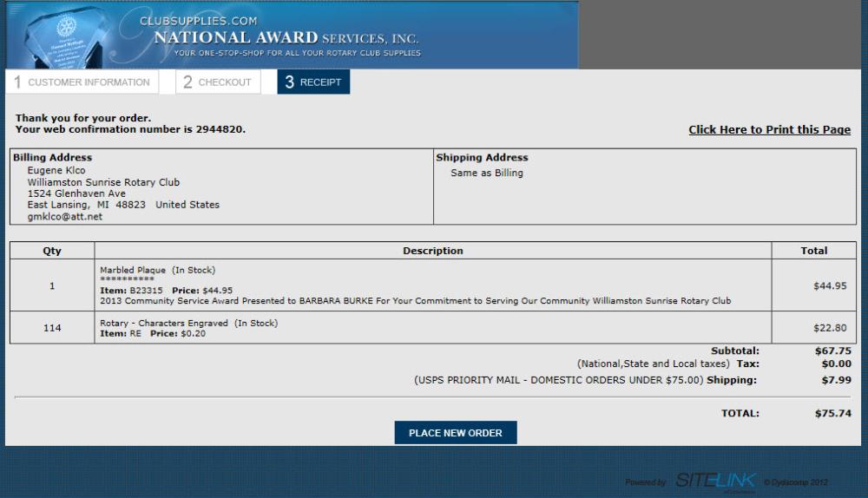Click the Marbled Plaque item name

tap(133, 270)
